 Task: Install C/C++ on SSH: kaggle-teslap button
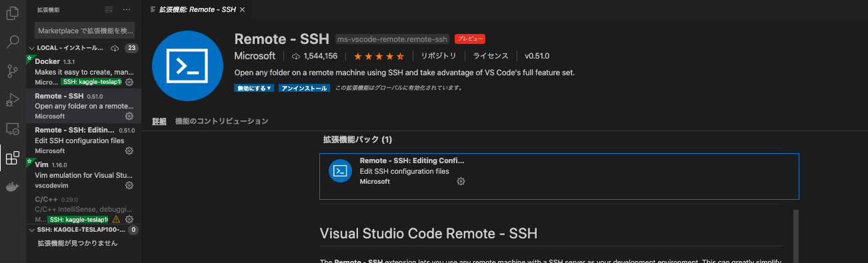[x=78, y=219]
